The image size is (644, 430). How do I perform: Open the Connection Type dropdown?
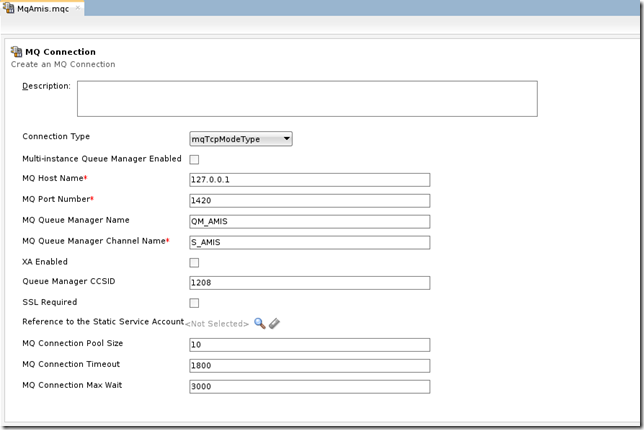241,139
